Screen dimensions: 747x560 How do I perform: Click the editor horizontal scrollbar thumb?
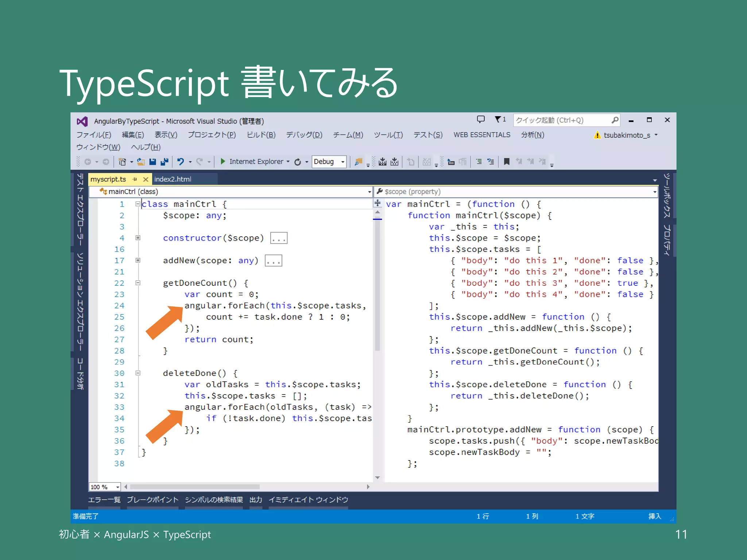195,487
